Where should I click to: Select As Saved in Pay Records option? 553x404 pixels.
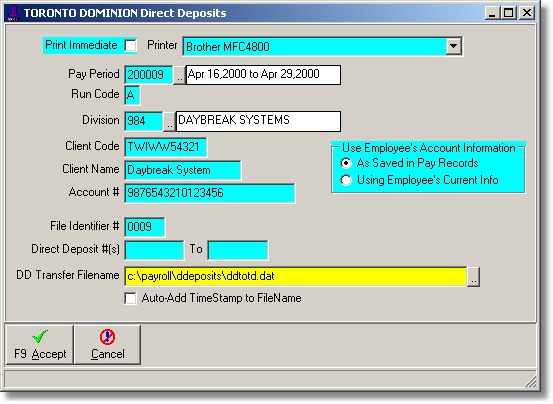pos(346,163)
